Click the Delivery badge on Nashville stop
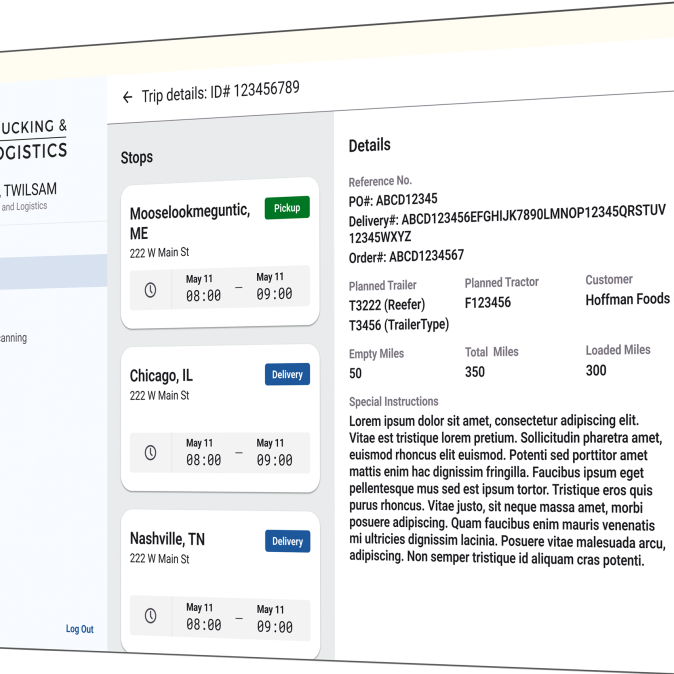 (x=287, y=541)
